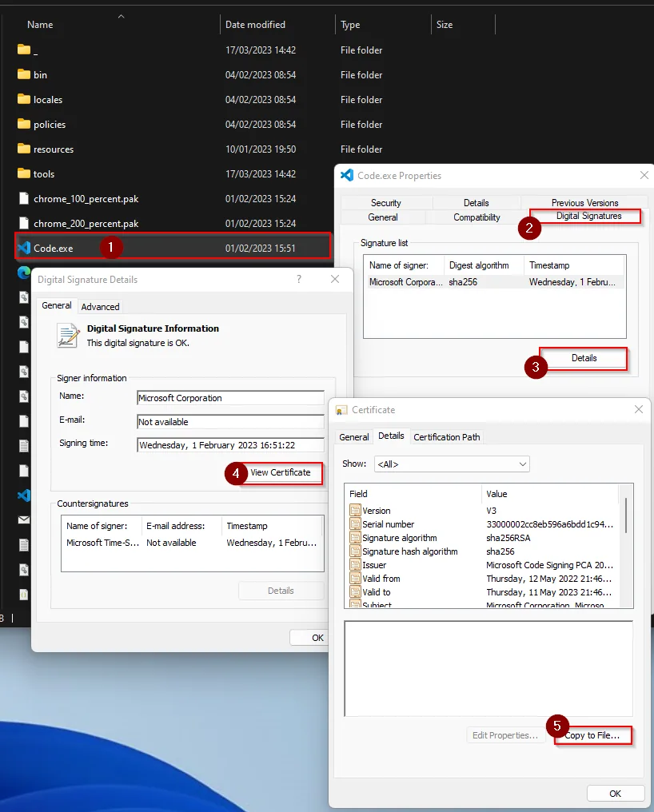Close the Certificate window
This screenshot has height=812, width=654.
[639, 410]
